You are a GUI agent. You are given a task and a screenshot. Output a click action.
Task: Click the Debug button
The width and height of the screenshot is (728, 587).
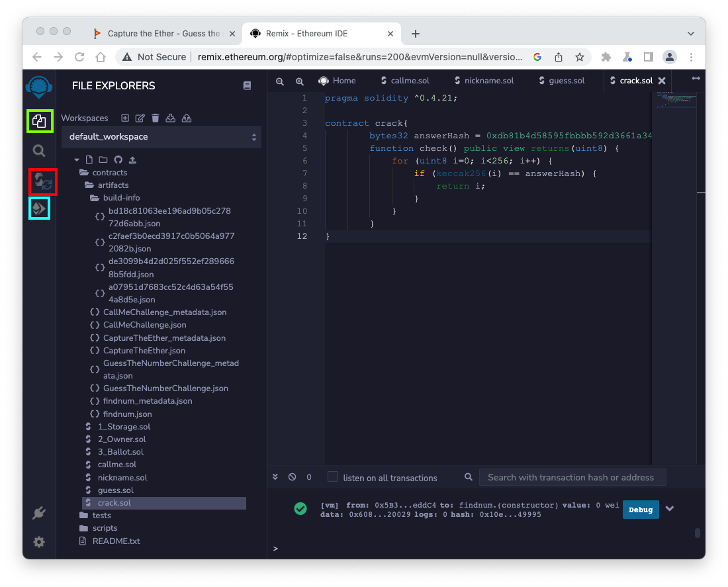(x=640, y=510)
